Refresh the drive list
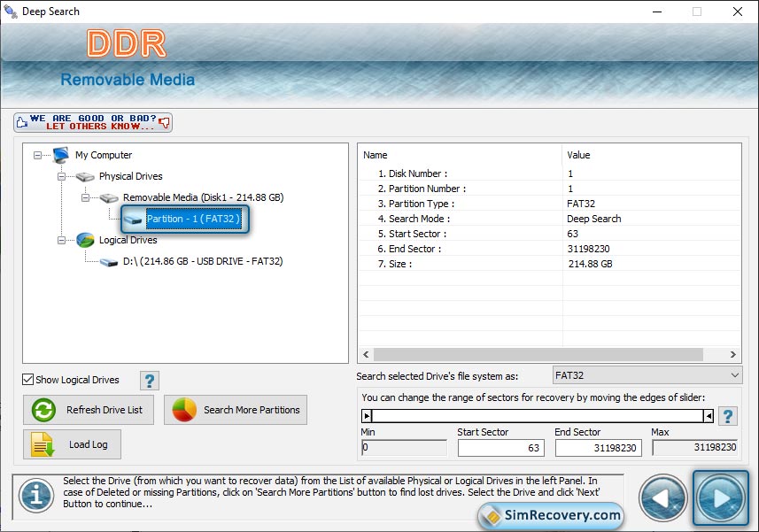The height and width of the screenshot is (532, 759). [89, 410]
